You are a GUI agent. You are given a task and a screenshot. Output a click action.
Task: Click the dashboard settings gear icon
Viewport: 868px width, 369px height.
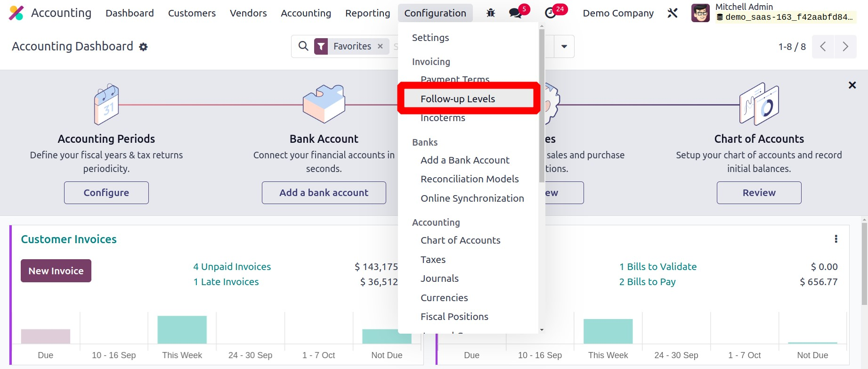(x=144, y=47)
